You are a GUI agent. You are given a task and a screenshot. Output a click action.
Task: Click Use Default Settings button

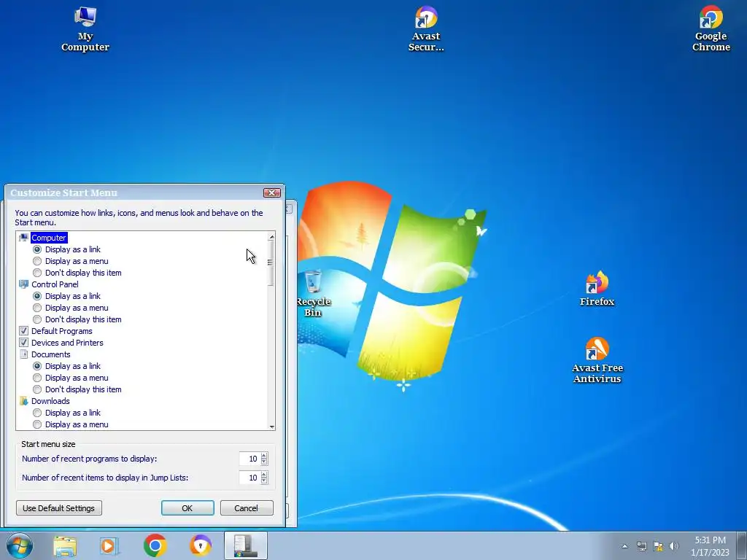click(x=59, y=508)
